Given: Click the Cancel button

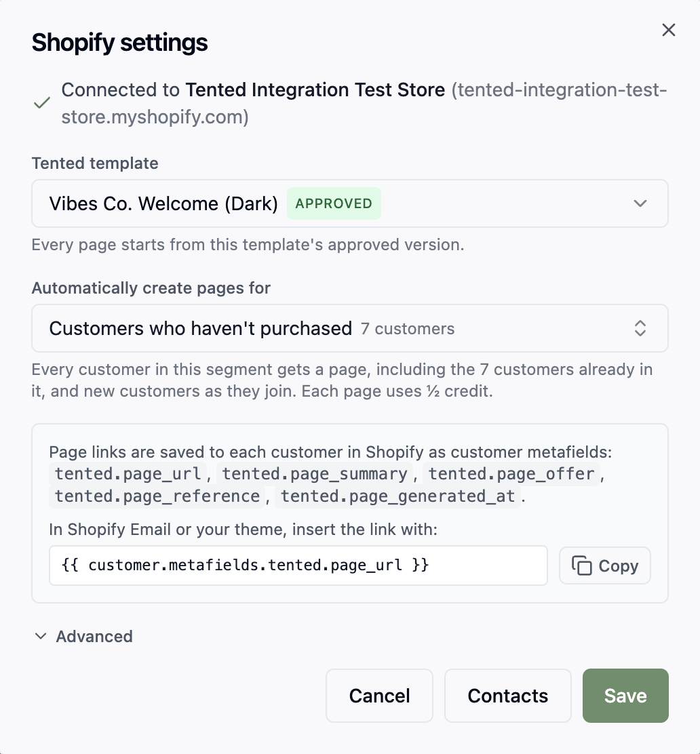Looking at the screenshot, I should [379, 695].
